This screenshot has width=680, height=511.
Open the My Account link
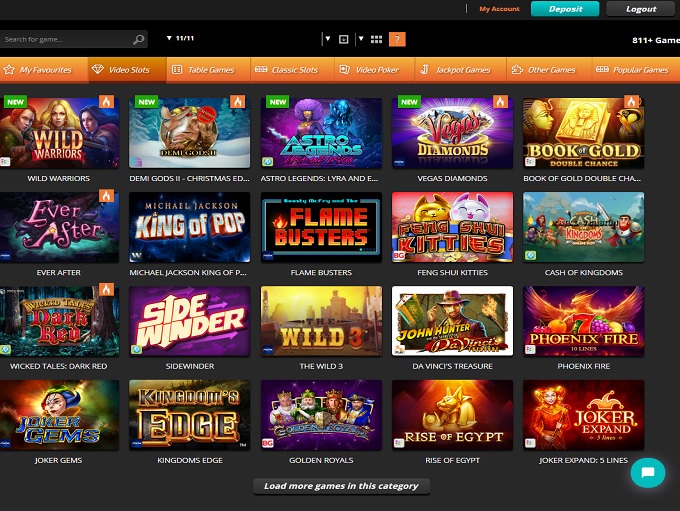(x=499, y=9)
